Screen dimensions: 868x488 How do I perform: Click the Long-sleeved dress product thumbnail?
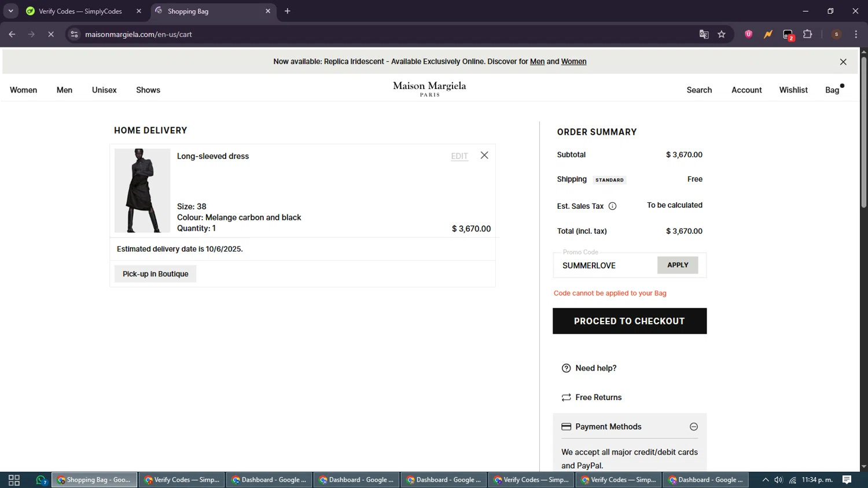coord(142,191)
